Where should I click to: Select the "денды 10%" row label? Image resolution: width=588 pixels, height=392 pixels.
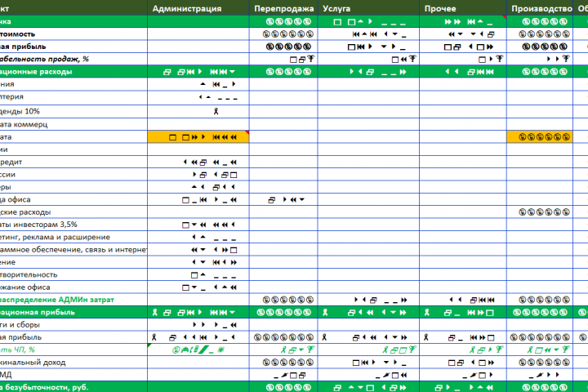coord(20,111)
